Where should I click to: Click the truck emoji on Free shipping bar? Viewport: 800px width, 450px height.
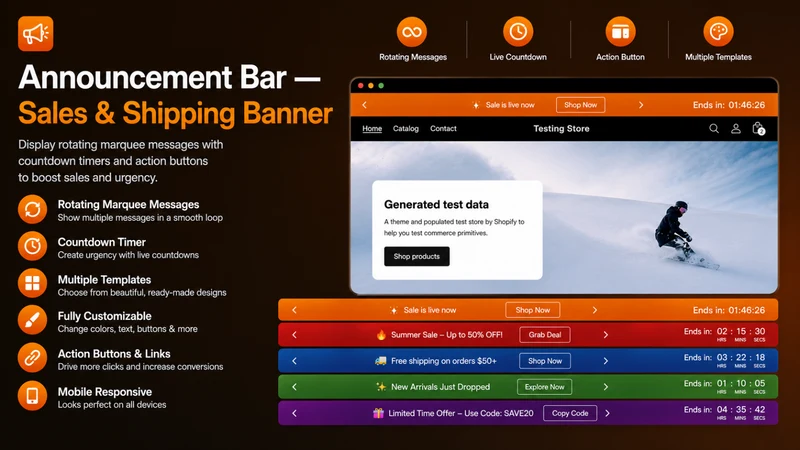pos(381,361)
